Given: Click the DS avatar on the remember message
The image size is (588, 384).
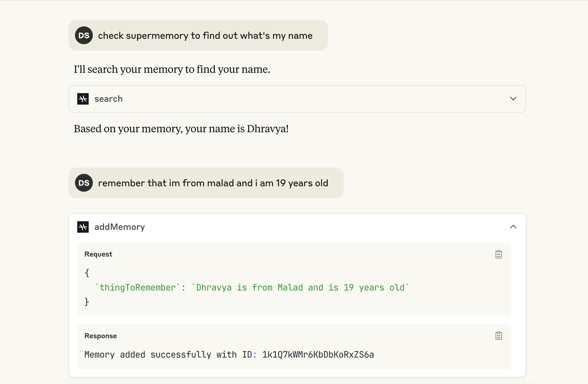Looking at the screenshot, I should point(84,183).
